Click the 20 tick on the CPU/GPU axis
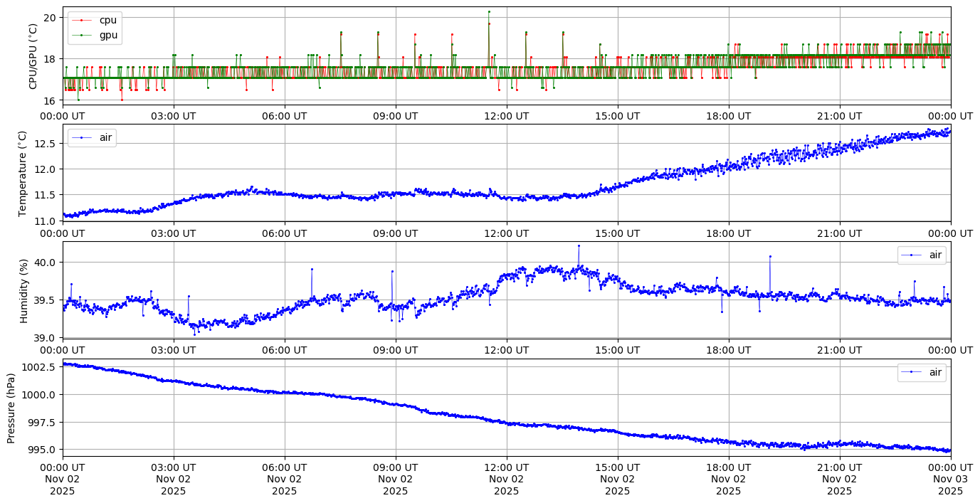Screen dimensions: 980x503 click(51, 17)
